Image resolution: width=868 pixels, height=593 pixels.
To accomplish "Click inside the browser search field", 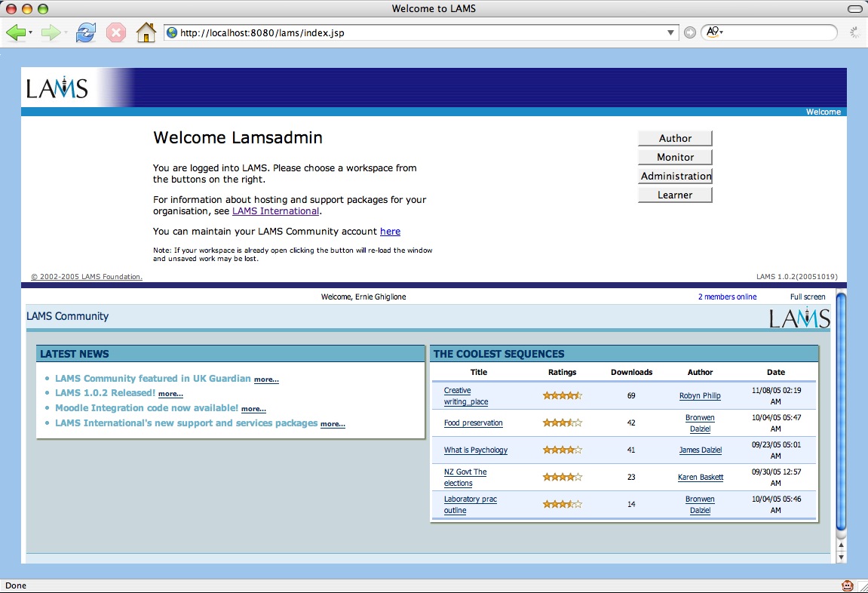I will coord(777,32).
